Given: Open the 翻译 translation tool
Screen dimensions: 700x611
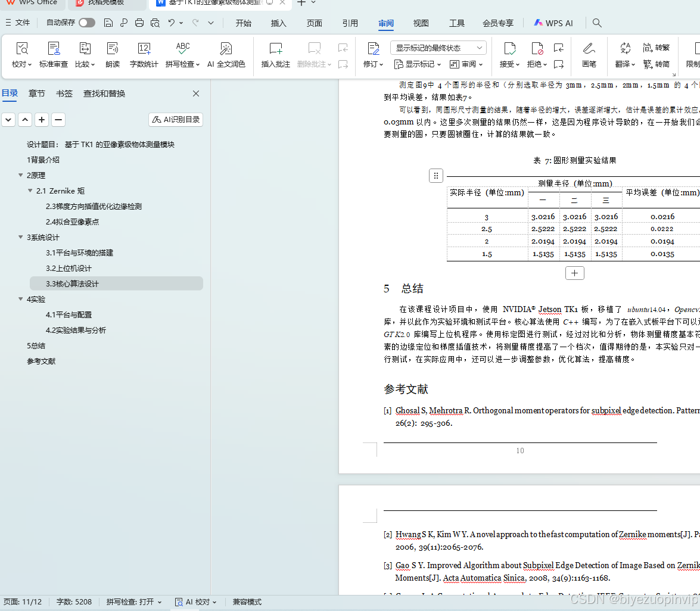Looking at the screenshot, I should pyautogui.click(x=622, y=55).
